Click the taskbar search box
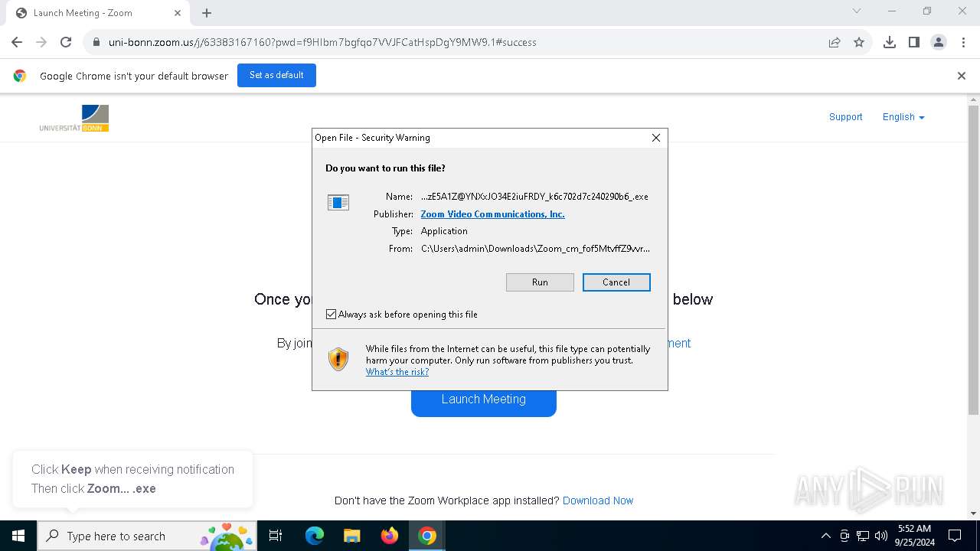The height and width of the screenshot is (551, 980). pyautogui.click(x=148, y=536)
